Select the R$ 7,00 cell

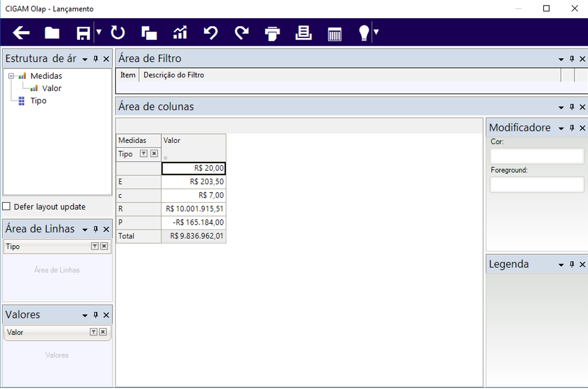194,195
